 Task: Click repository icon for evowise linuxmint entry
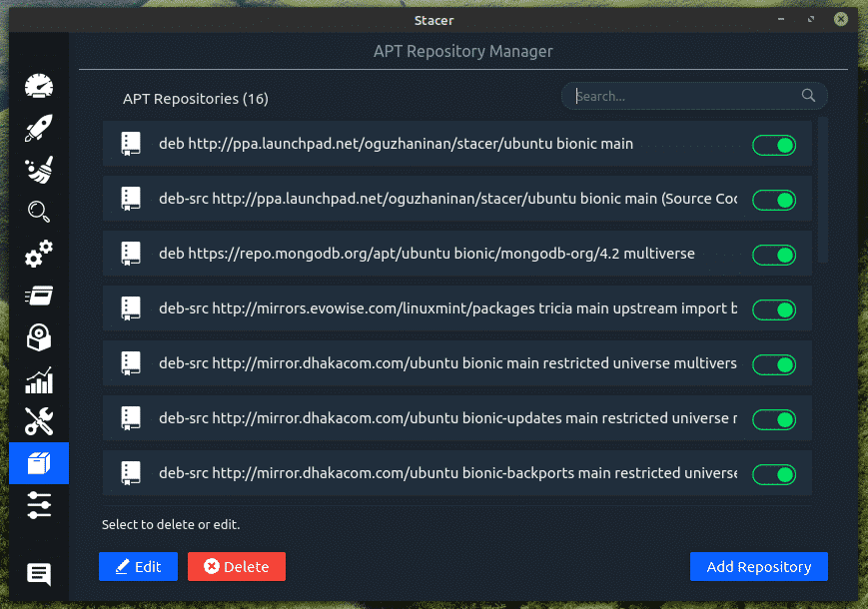pyautogui.click(x=131, y=308)
